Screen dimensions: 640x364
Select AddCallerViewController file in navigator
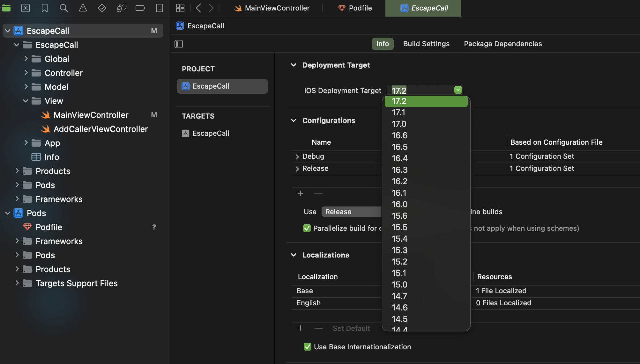[100, 129]
